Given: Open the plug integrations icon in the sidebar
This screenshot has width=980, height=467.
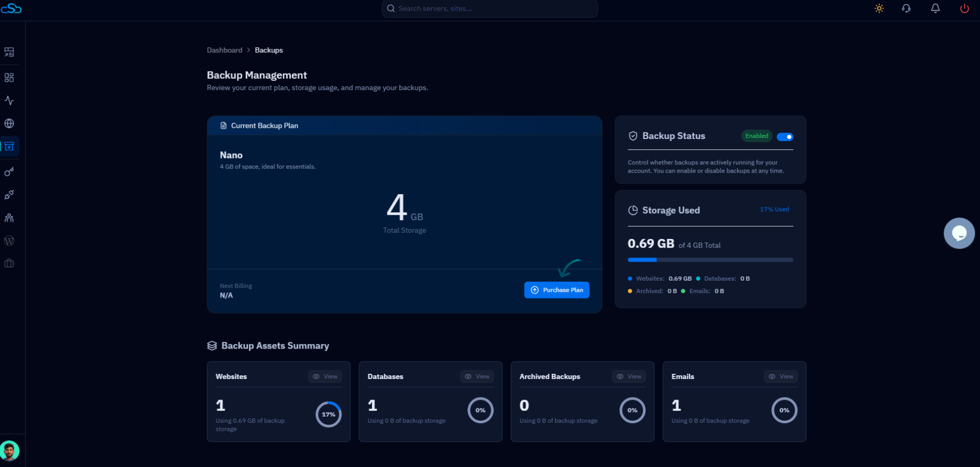Looking at the screenshot, I should (x=9, y=195).
